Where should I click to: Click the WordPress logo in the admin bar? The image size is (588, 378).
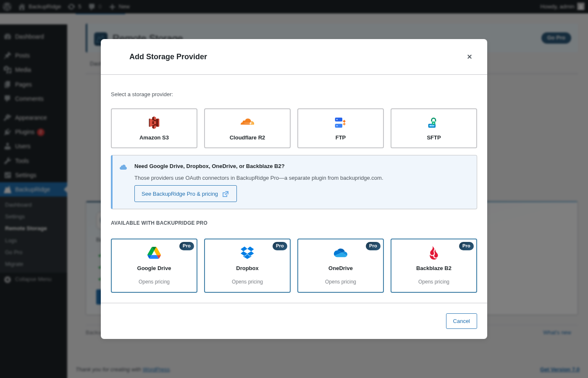pyautogui.click(x=7, y=7)
